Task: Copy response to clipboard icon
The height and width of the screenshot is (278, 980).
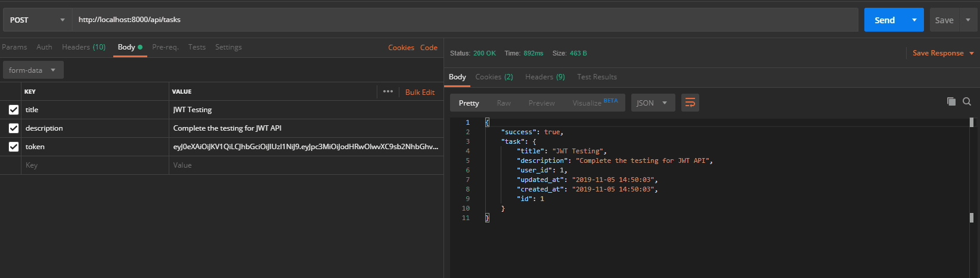Action: tap(951, 101)
